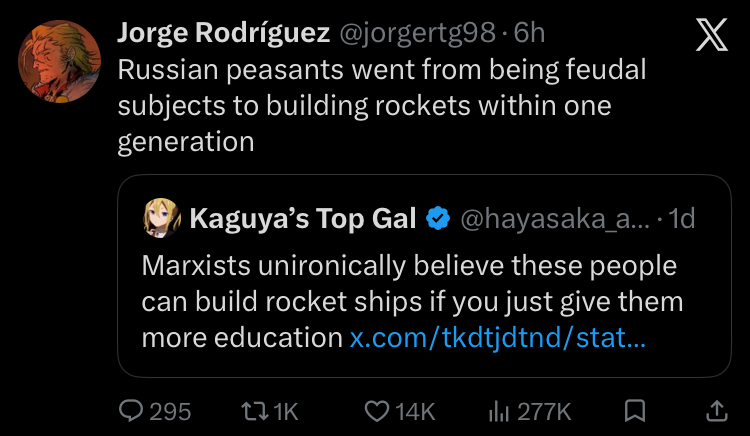The width and height of the screenshot is (750, 436).
Task: Open Kaguya's Top Gal avatar
Action: point(162,219)
